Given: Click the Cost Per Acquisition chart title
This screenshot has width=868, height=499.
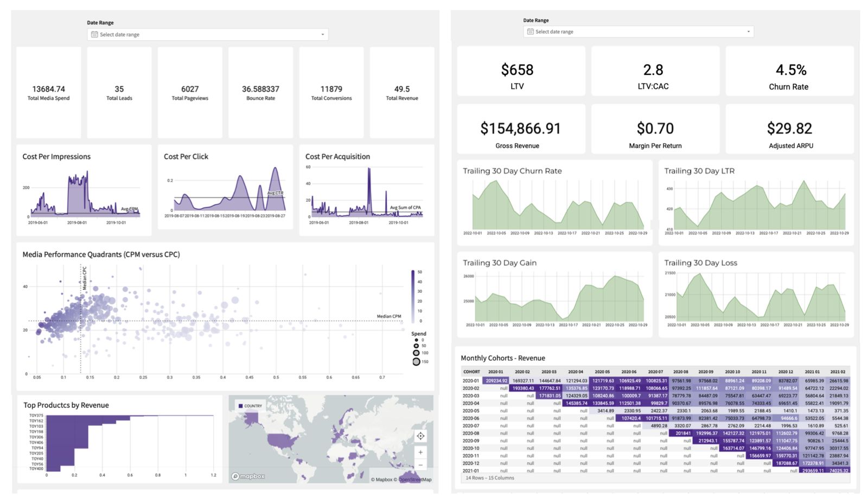Looking at the screenshot, I should click(337, 157).
